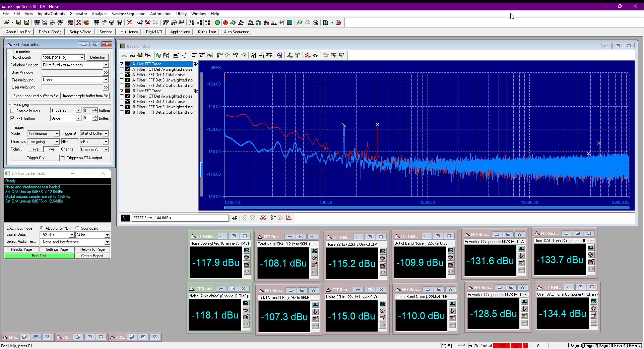Click the red circle stop icon in toolbar
644x349 pixels.
coord(226,22)
